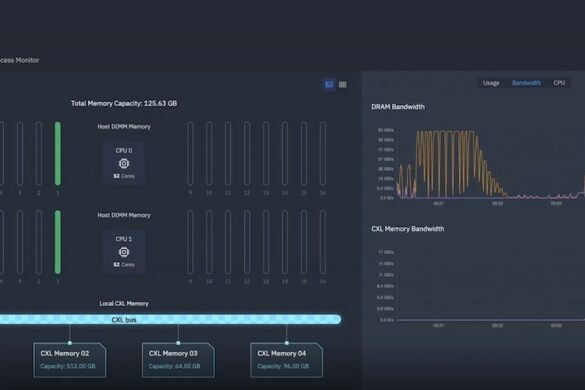Switch to the diagram view icon
This screenshot has width=585, height=390.
pos(329,85)
